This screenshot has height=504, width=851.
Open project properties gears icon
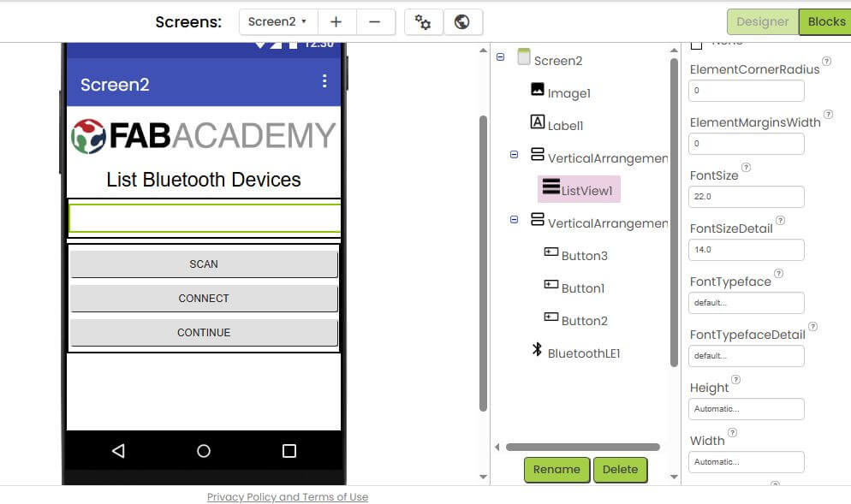tap(423, 21)
